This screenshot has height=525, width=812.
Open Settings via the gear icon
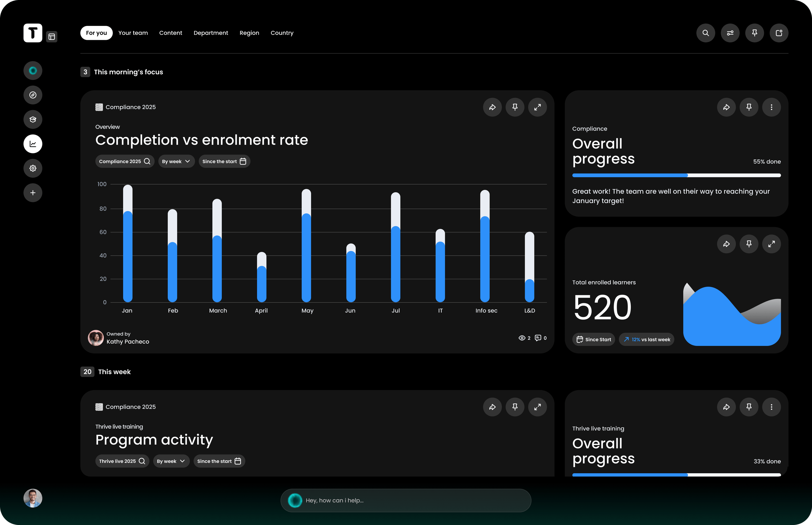click(x=32, y=168)
